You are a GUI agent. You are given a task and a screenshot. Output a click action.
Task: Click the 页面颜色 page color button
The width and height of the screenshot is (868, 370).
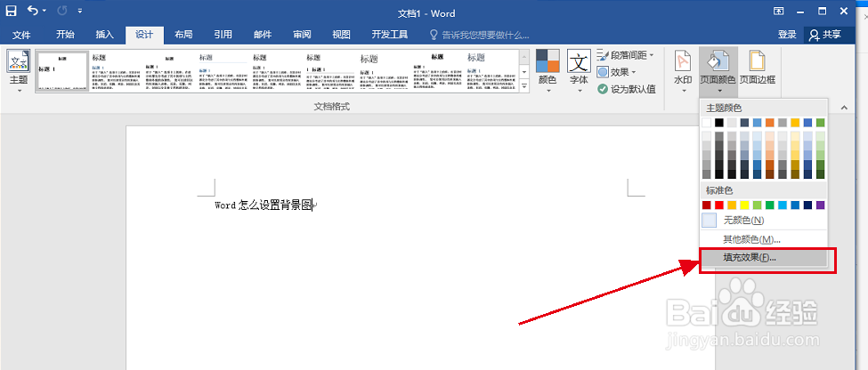[718, 72]
